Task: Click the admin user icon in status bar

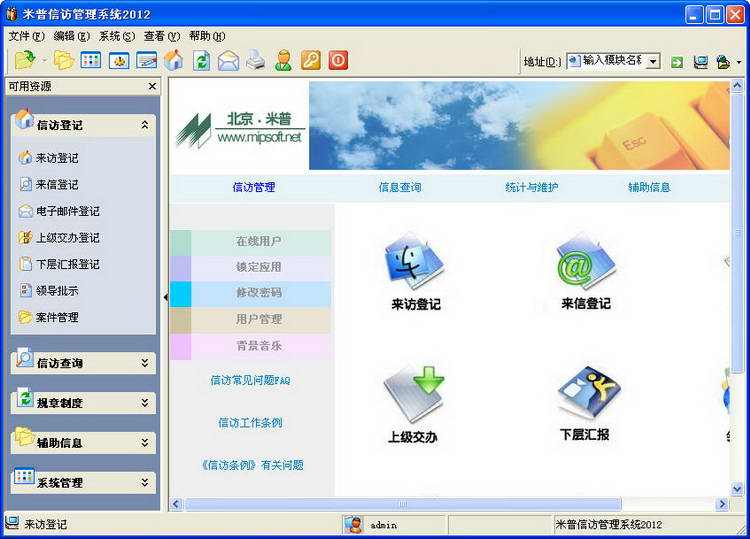Action: pos(354,525)
